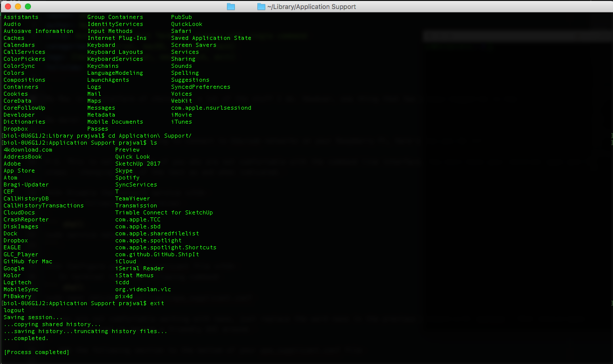Minimize the window using the yellow button
Image resolution: width=613 pixels, height=364 pixels.
point(17,6)
